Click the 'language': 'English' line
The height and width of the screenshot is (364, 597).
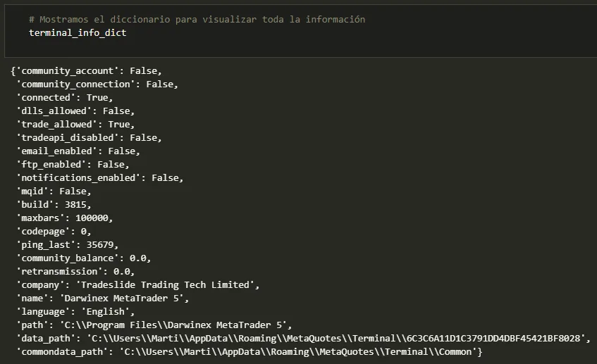[75, 312]
